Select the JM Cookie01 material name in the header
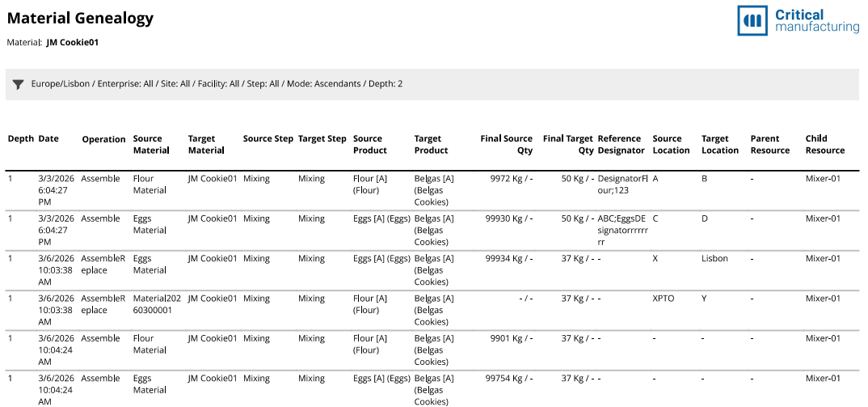The image size is (868, 407). pos(73,43)
